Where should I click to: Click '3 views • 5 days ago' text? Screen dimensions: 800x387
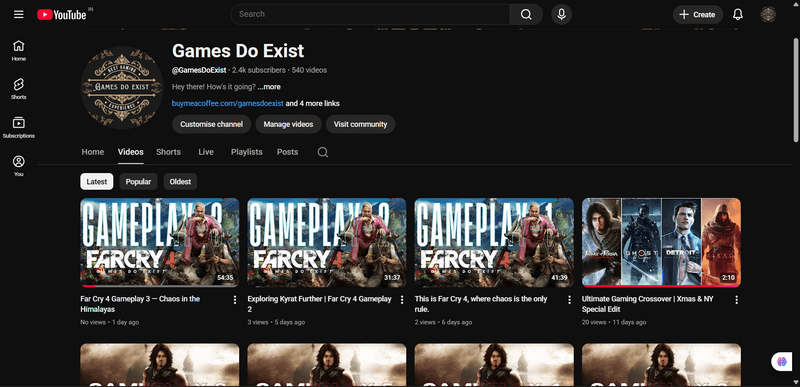(x=276, y=322)
